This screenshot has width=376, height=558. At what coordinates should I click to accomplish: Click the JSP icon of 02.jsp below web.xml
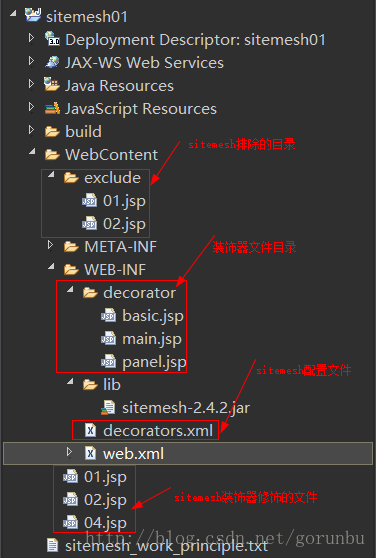70,500
